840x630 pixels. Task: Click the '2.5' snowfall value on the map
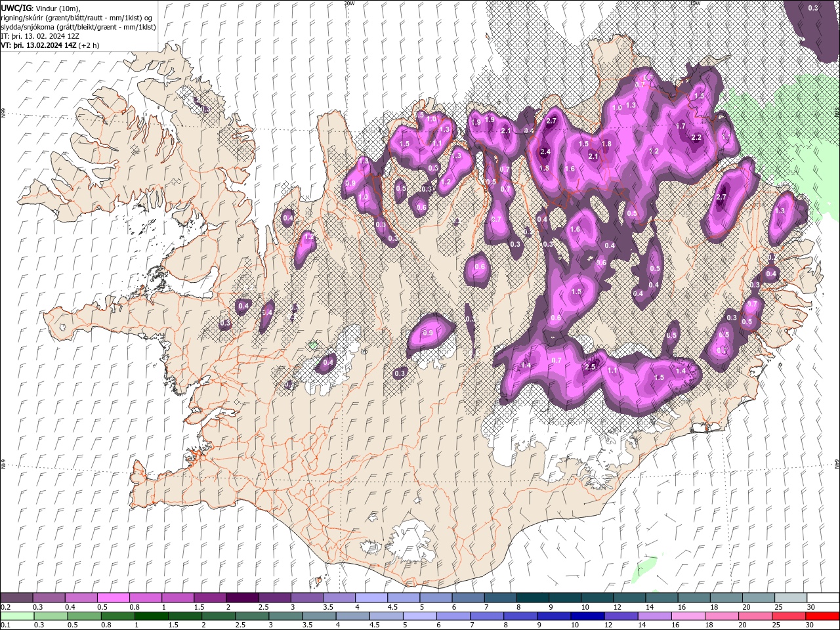[x=590, y=366]
